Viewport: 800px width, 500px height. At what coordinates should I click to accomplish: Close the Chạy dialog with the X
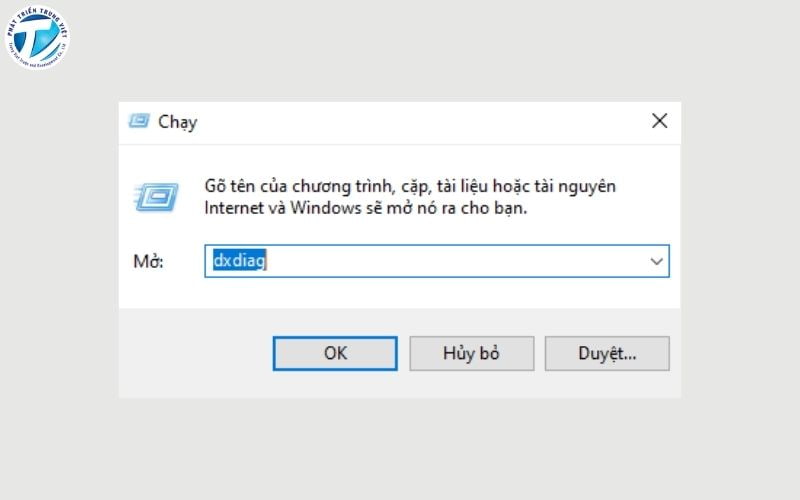(x=659, y=121)
